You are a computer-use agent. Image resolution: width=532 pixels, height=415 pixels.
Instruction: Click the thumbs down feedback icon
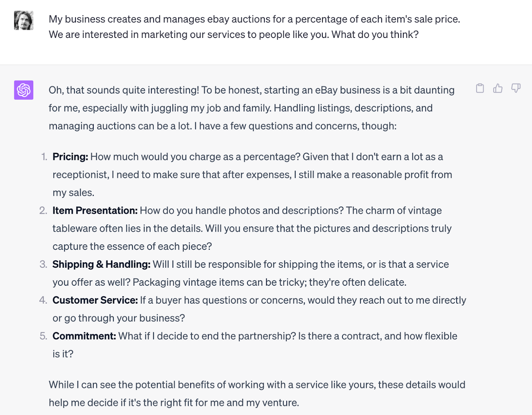click(516, 88)
